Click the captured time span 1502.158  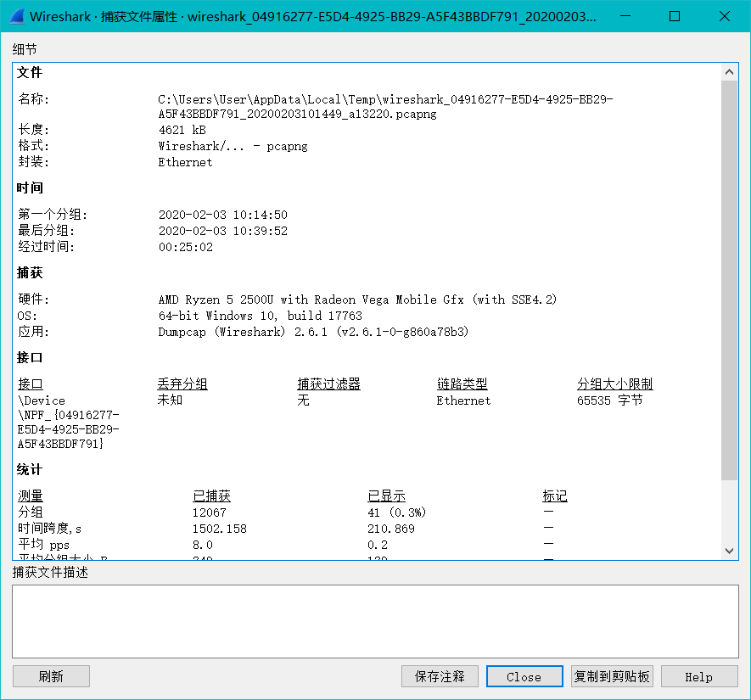tap(220, 529)
